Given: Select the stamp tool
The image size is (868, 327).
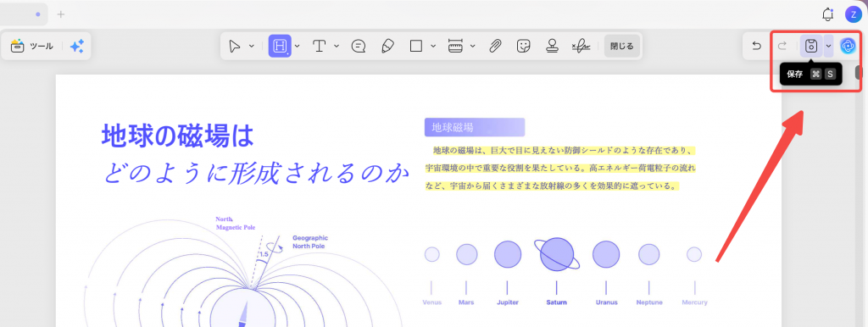Looking at the screenshot, I should coord(551,46).
